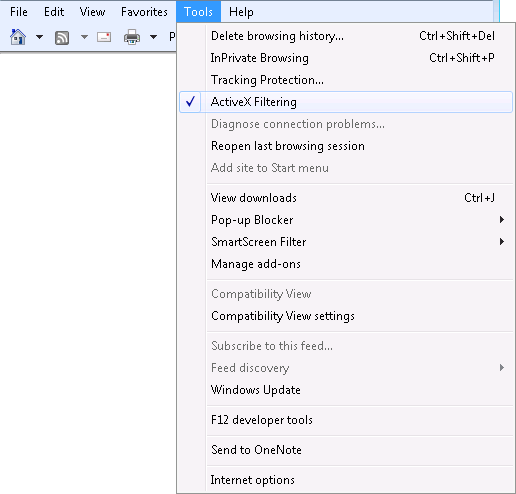Click Send to OneNote

click(346, 450)
